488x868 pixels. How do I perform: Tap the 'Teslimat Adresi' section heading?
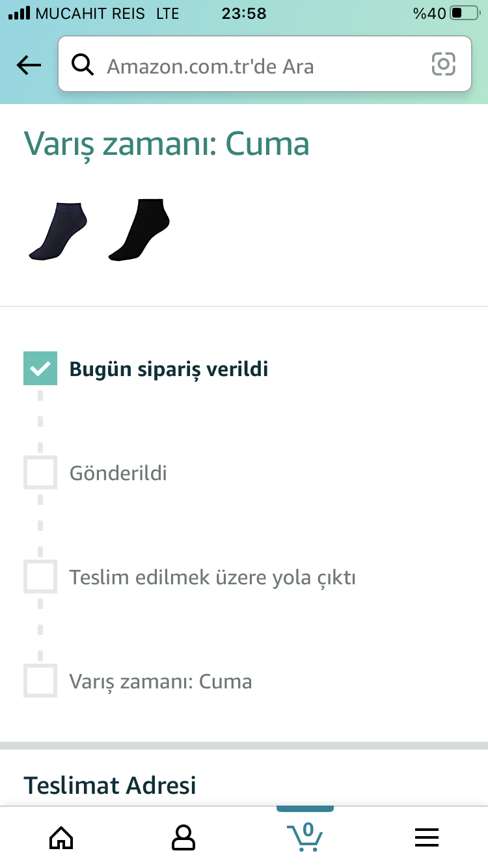[110, 785]
